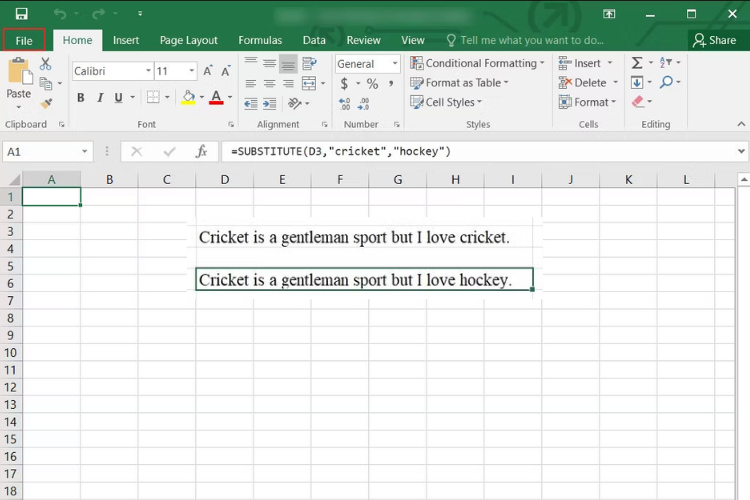This screenshot has width=750, height=500.
Task: Click Increase Decimal icon
Action: point(344,103)
